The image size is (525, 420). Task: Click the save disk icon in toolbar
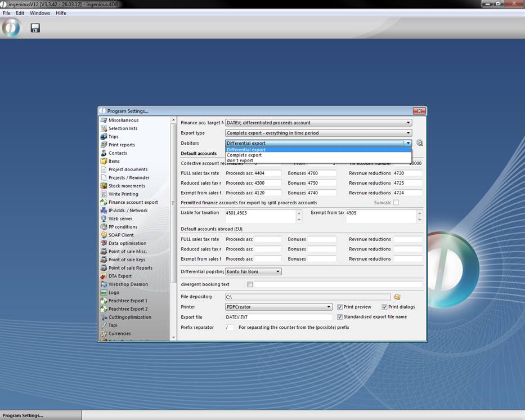pos(35,28)
